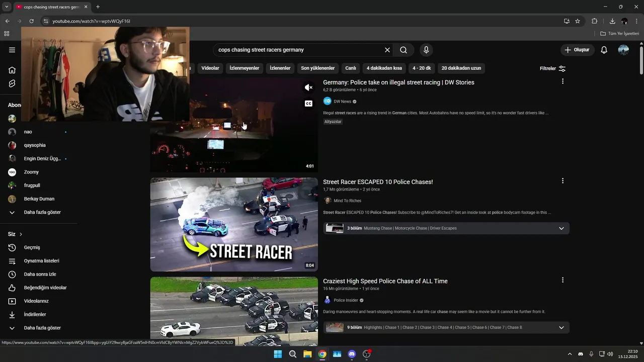Open the Siz section chevron
Image resolution: width=644 pixels, height=362 pixels.
[x=21, y=234]
